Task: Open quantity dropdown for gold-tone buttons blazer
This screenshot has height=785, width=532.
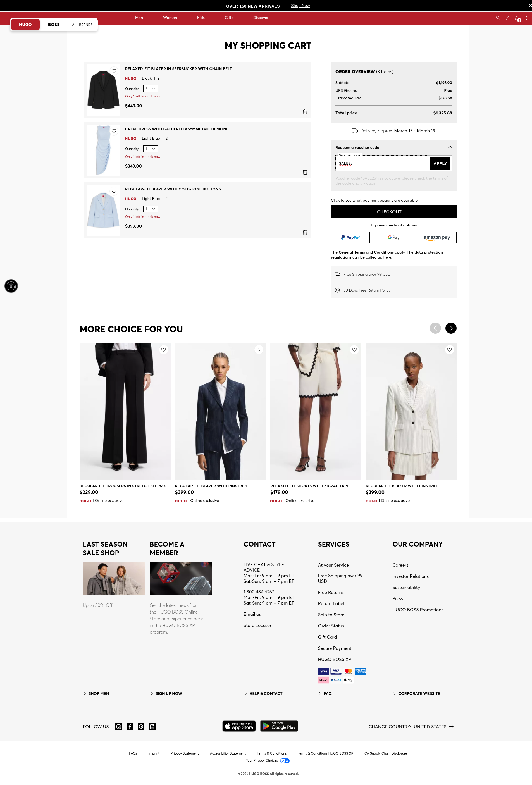Action: pyautogui.click(x=151, y=209)
